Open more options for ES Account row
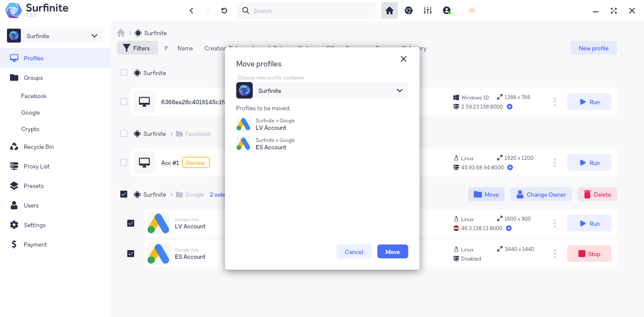The height and width of the screenshot is (317, 644). tap(555, 254)
